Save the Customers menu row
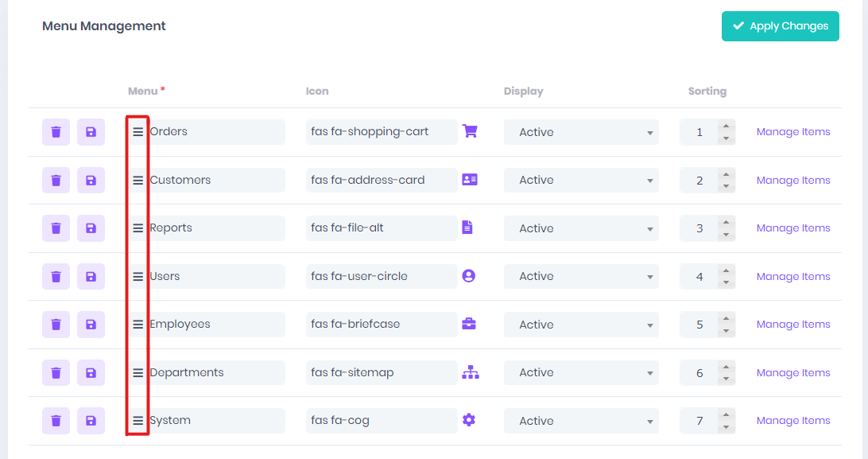 coord(91,180)
